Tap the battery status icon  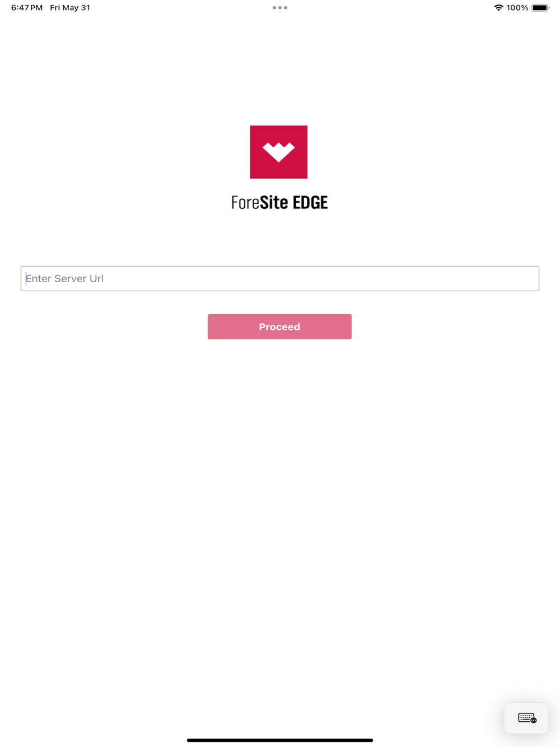coord(540,8)
